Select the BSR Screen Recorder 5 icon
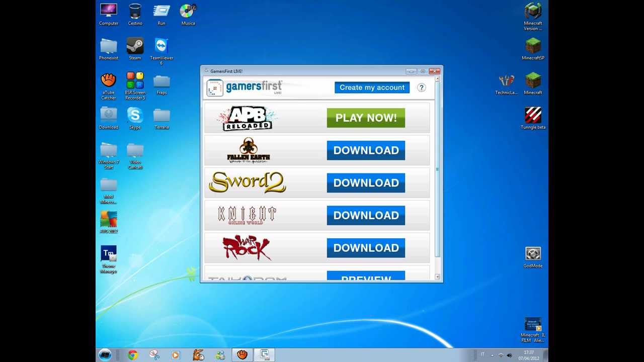This screenshot has width=644, height=362. (135, 86)
